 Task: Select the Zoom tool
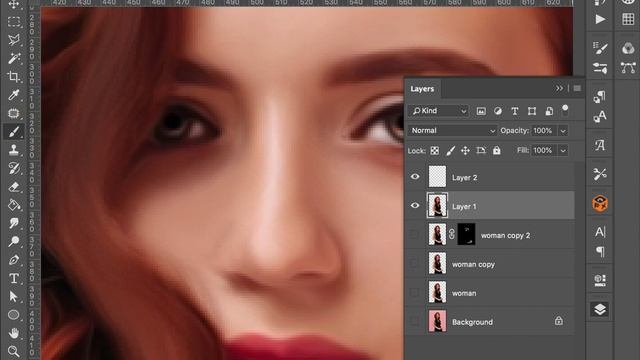(x=14, y=351)
